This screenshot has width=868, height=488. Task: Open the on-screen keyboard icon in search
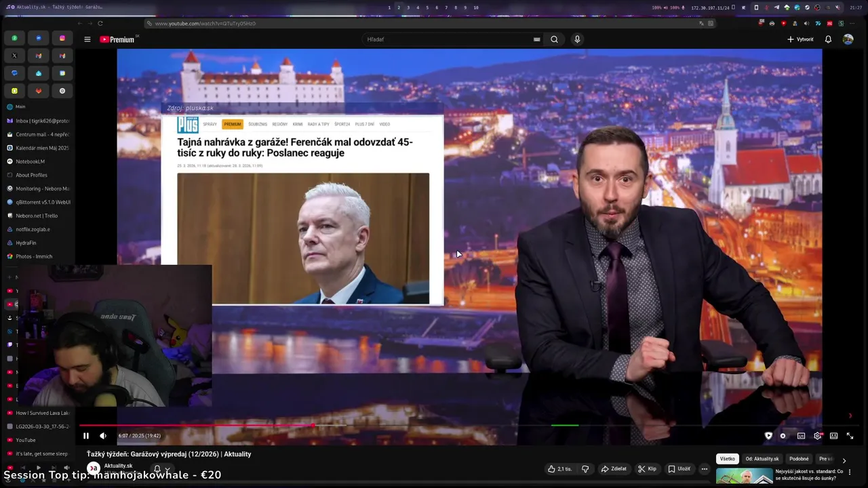click(537, 39)
